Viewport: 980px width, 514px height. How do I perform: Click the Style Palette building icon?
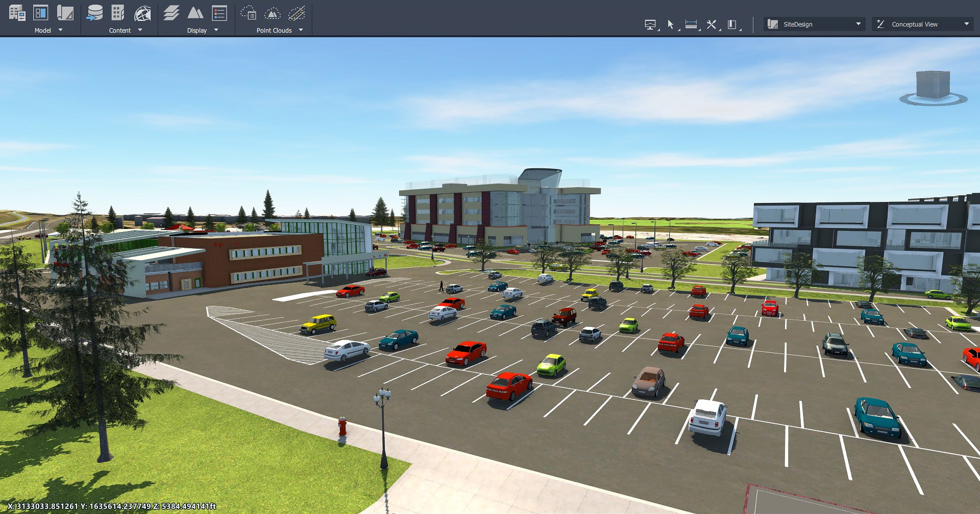tap(118, 13)
